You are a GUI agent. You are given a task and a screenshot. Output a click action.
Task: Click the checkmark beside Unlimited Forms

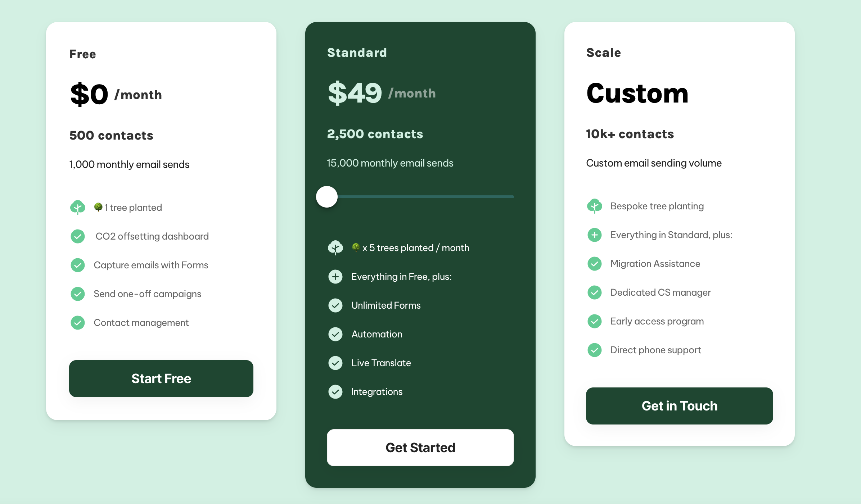[x=335, y=305]
